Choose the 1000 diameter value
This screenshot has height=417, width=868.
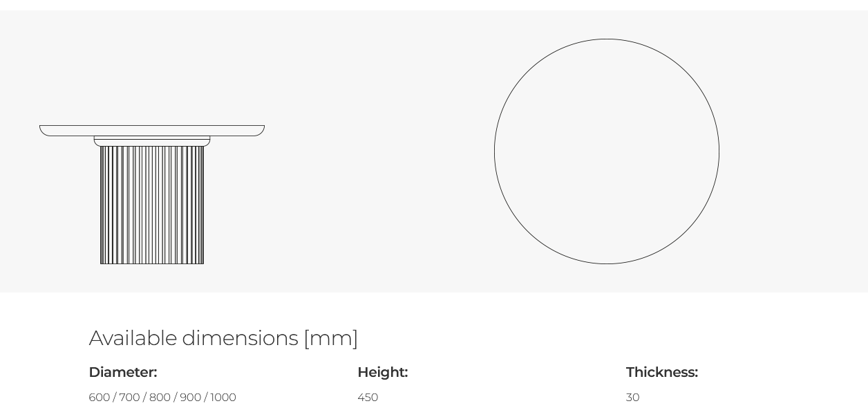coord(223,398)
